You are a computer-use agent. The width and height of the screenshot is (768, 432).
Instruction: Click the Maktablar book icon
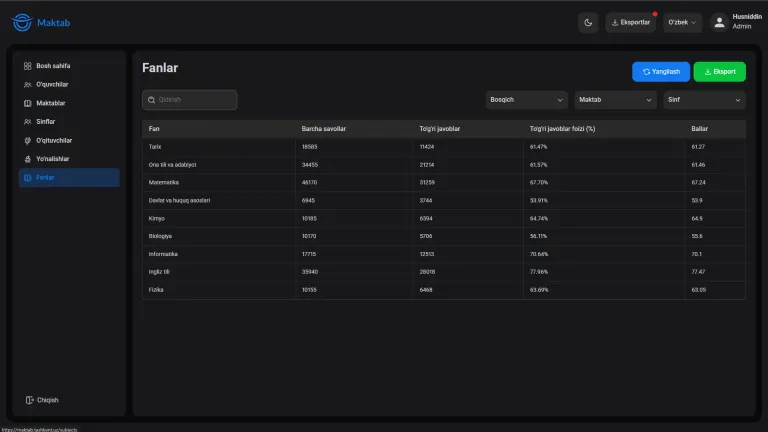click(27, 103)
